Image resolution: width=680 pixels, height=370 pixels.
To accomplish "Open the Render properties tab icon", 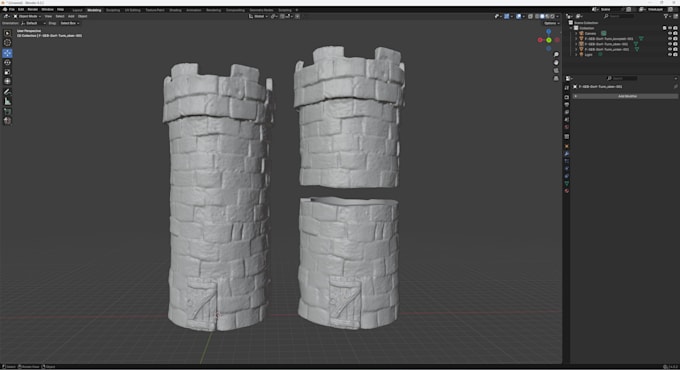I will 567,97.
